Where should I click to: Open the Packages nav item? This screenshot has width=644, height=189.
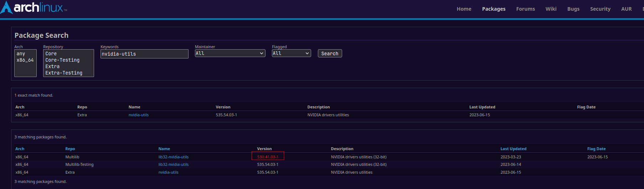494,9
